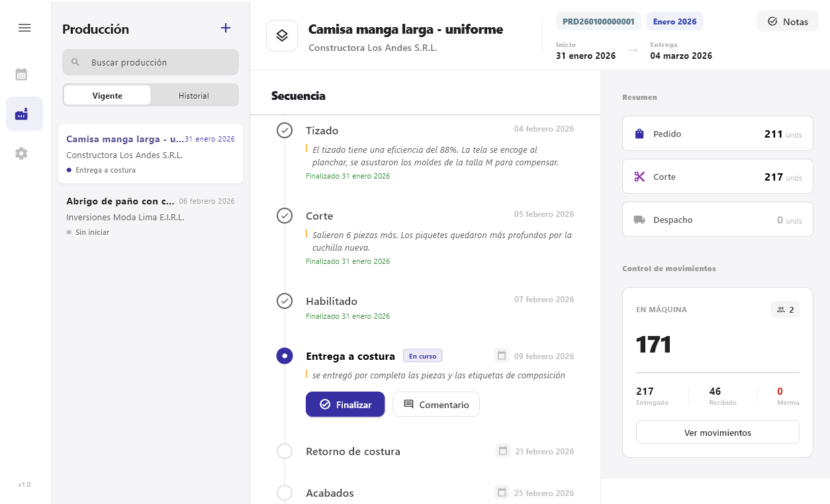Click the layers icon beside product title

tap(282, 36)
